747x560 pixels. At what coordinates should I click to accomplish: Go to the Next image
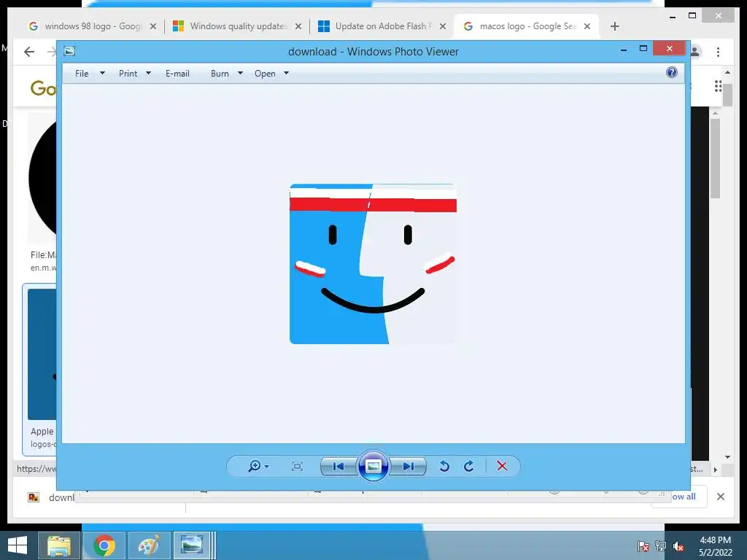tap(409, 466)
